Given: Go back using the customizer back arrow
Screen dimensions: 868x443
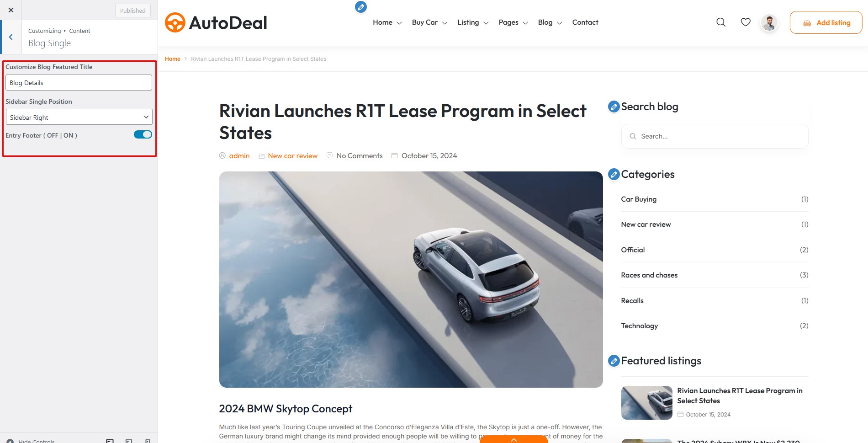Looking at the screenshot, I should click(x=11, y=37).
